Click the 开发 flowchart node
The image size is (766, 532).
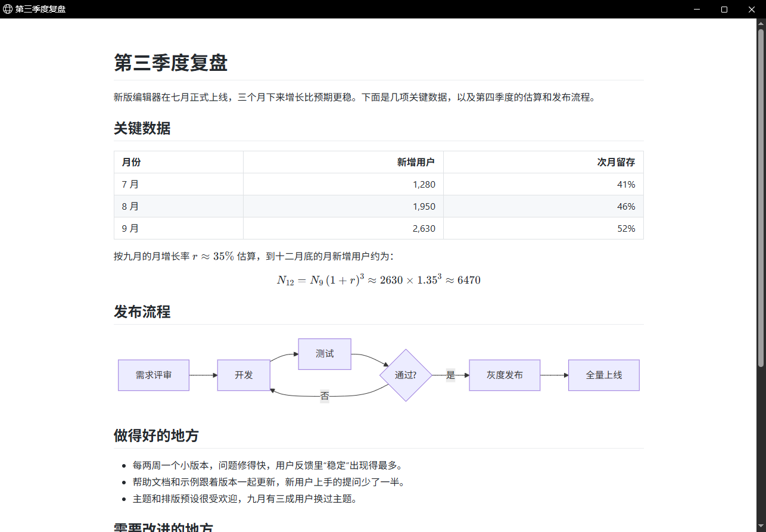point(244,375)
